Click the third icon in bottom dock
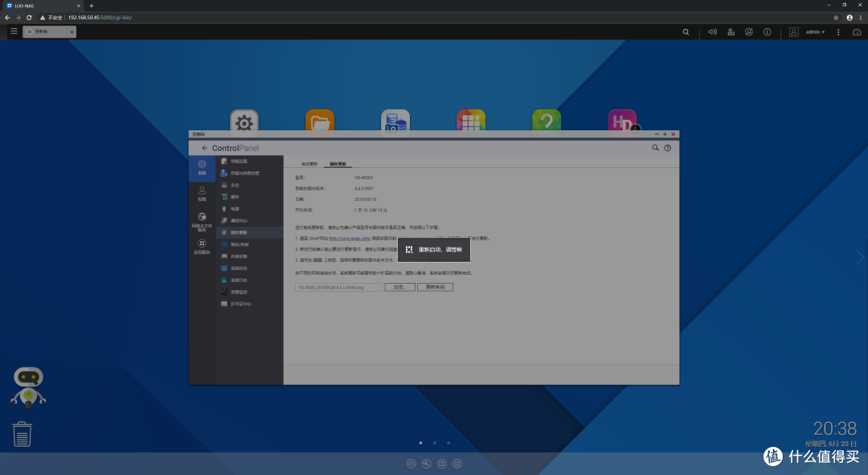Image resolution: width=868 pixels, height=475 pixels. 442,464
